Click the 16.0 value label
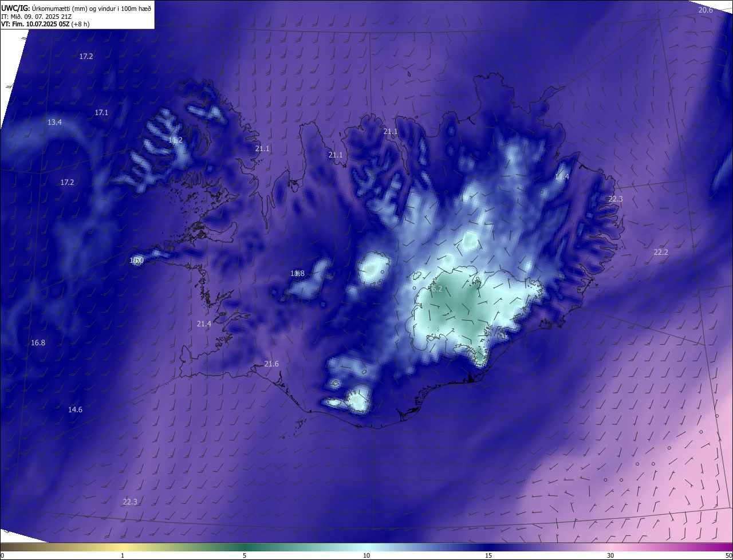733x560 pixels. point(136,261)
